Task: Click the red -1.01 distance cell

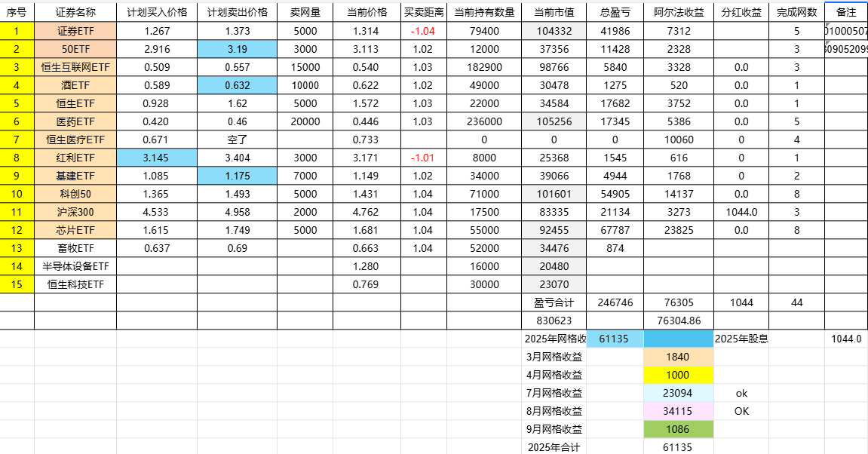Action: (x=424, y=158)
